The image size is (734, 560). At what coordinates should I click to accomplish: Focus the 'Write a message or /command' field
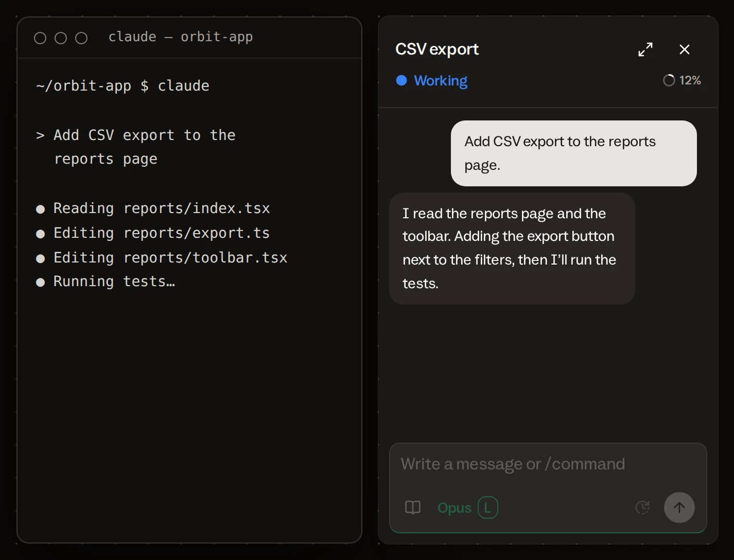pyautogui.click(x=548, y=464)
